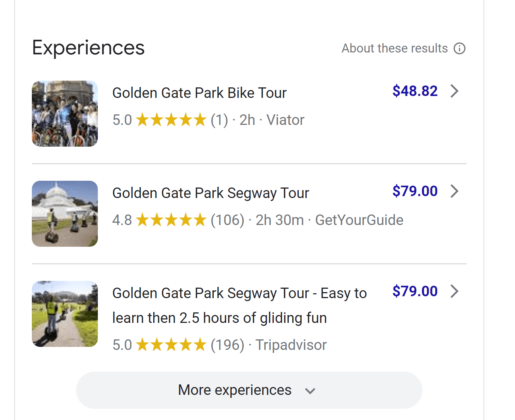Open the Golden Gate Park Bike Tour title
This screenshot has width=515, height=420.
[x=199, y=93]
